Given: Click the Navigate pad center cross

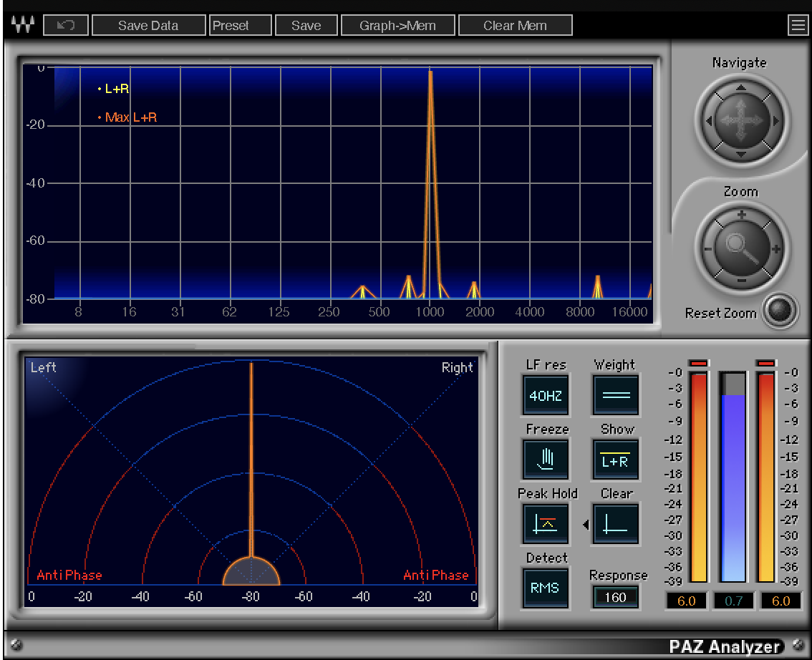Looking at the screenshot, I should pos(742,120).
